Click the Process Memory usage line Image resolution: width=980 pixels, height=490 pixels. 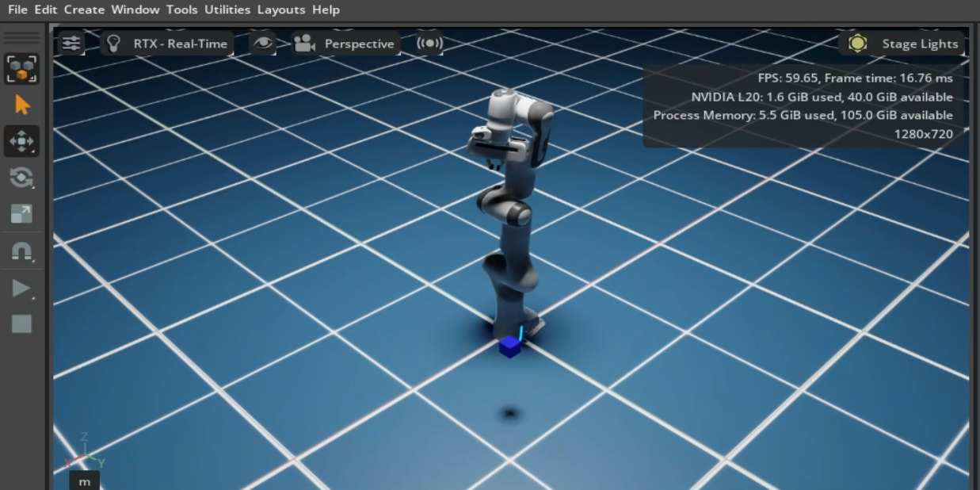click(x=803, y=115)
